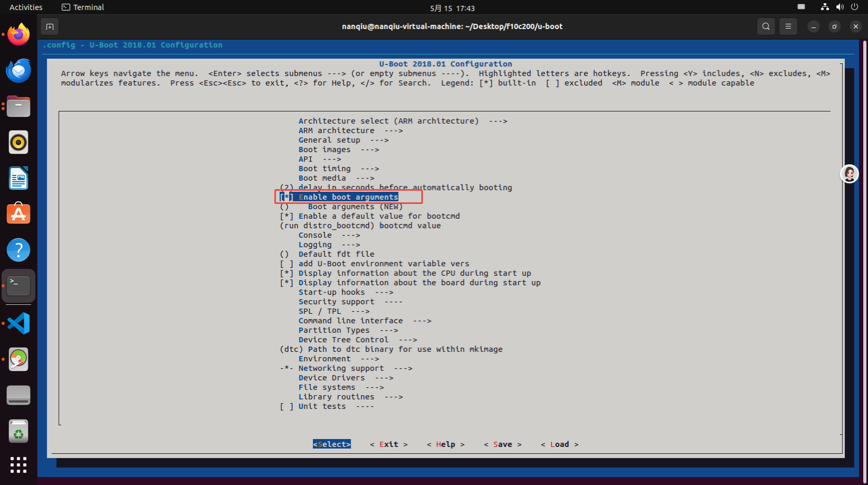868x485 pixels.
Task: Click the Save button at bottom
Action: click(x=503, y=444)
